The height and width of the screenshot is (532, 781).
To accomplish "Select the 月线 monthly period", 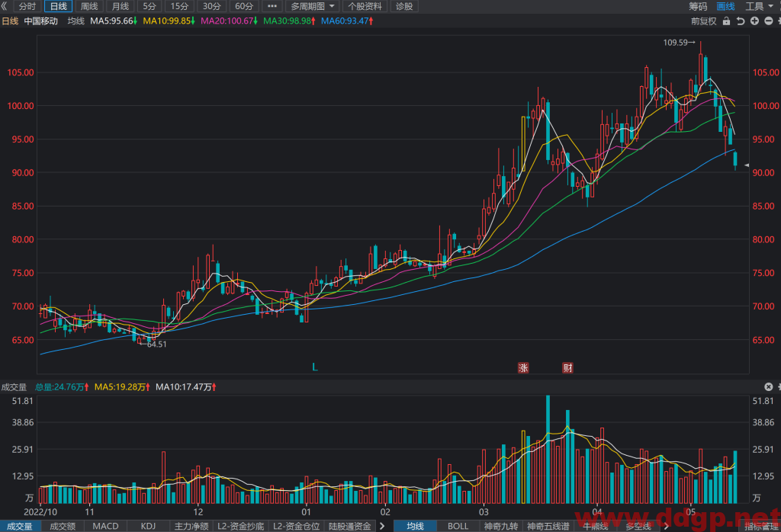I will (x=120, y=6).
